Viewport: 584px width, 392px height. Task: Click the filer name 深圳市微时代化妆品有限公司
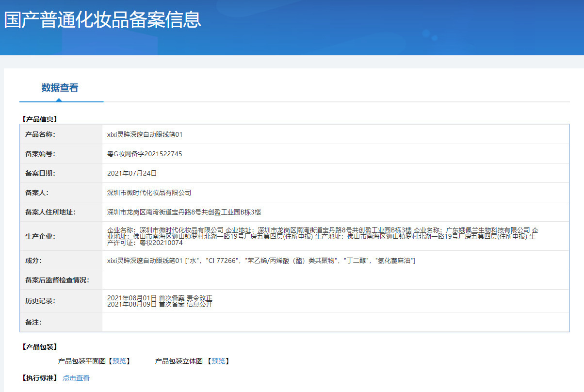click(x=149, y=193)
